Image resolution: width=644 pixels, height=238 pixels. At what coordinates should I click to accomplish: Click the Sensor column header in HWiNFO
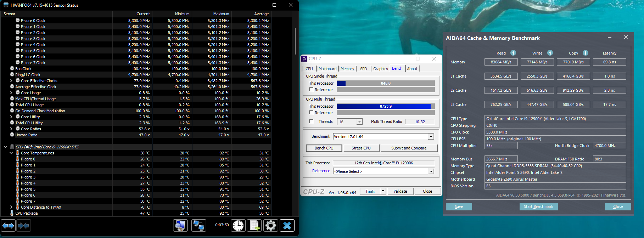click(56, 14)
